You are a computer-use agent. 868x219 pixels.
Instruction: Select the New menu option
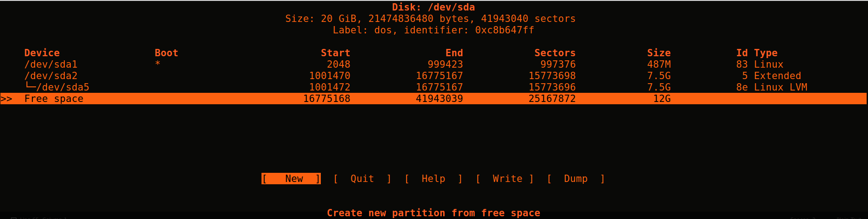point(291,179)
